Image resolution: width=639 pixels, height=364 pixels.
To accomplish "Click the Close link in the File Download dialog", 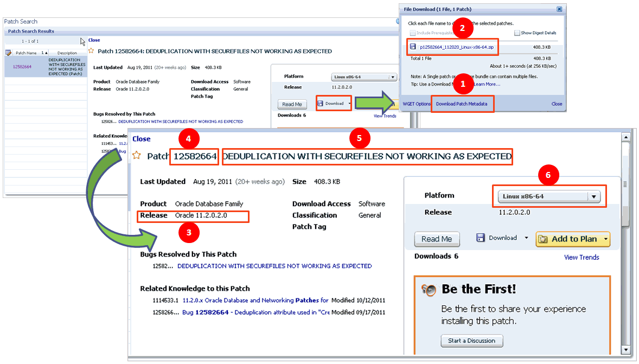I will pyautogui.click(x=557, y=104).
